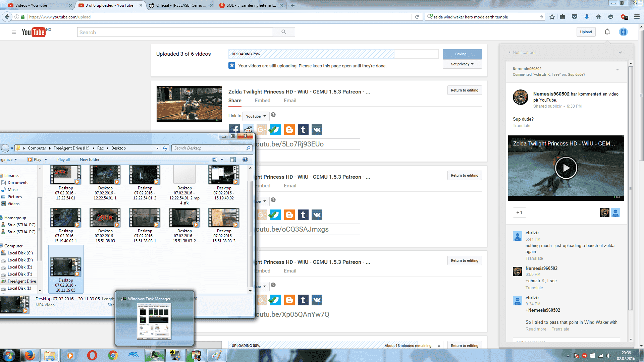Click New folder in the Explorer toolbar
The image size is (644, 362).
(x=90, y=160)
